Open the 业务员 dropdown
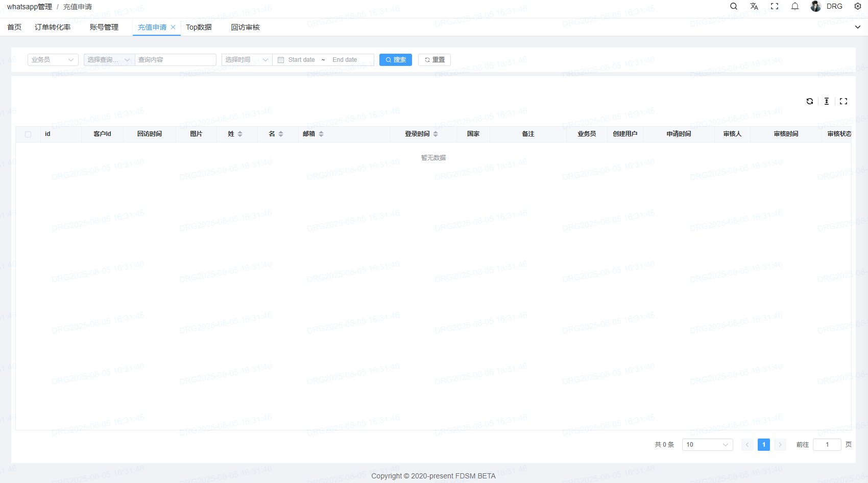 coord(53,60)
